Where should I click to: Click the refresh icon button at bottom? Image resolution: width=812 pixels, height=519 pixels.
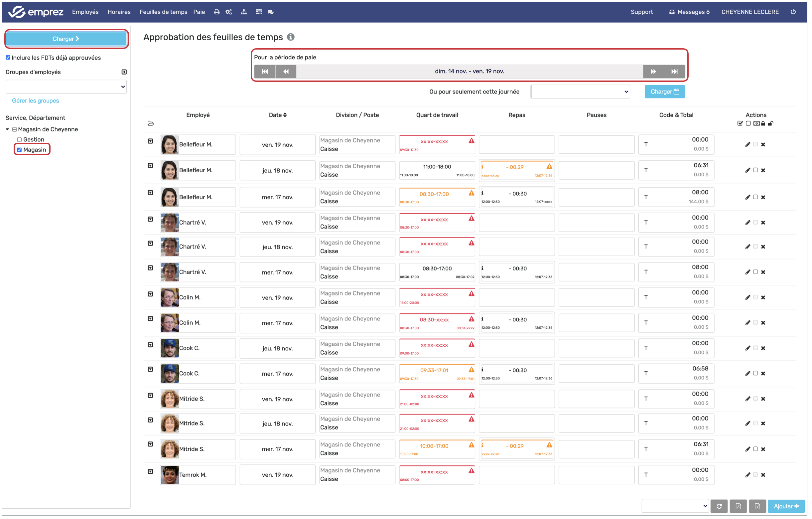pos(719,506)
